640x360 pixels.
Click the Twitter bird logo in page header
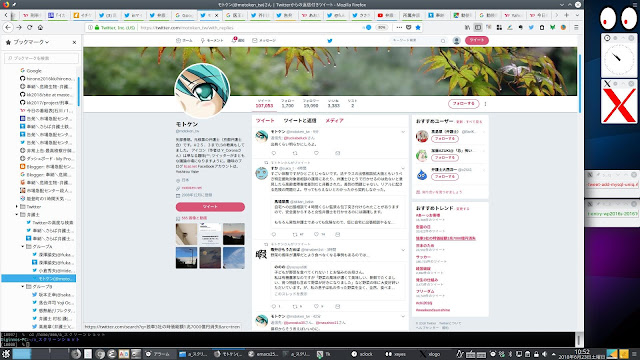330,40
